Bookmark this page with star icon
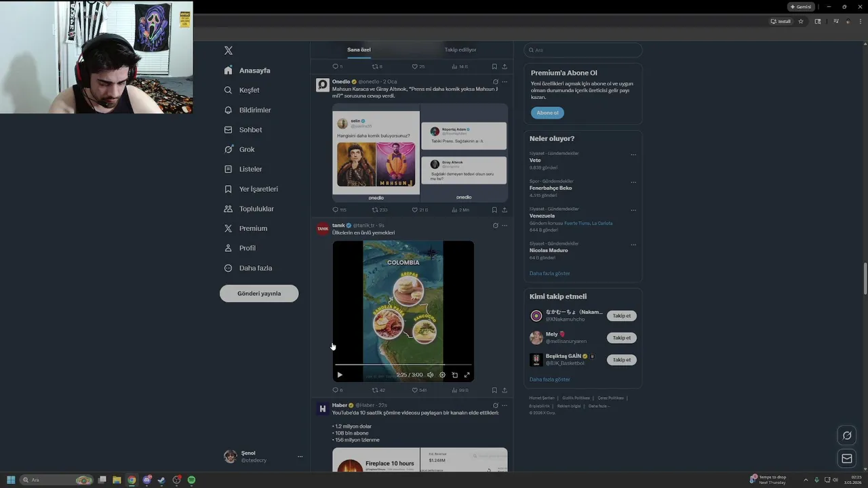 (801, 21)
